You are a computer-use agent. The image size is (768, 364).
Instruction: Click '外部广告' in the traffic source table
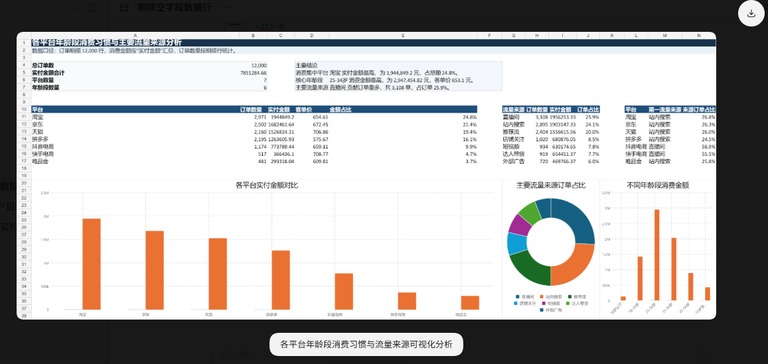(x=513, y=161)
